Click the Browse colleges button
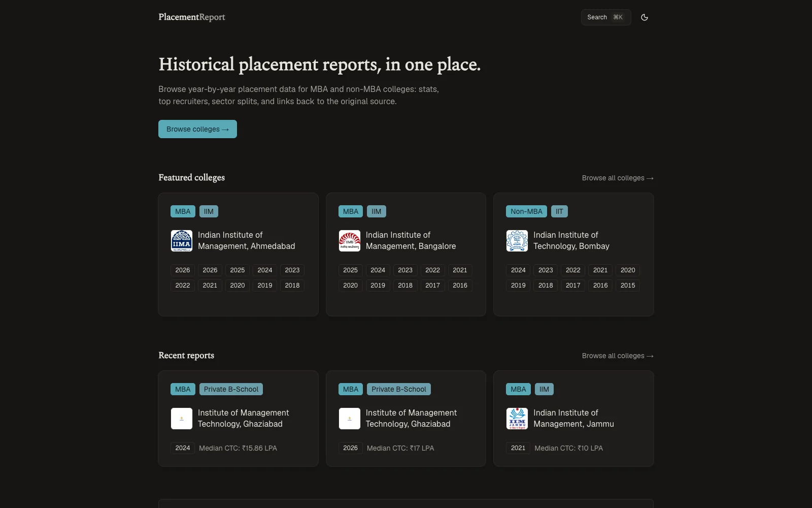The height and width of the screenshot is (508, 812). click(x=197, y=129)
